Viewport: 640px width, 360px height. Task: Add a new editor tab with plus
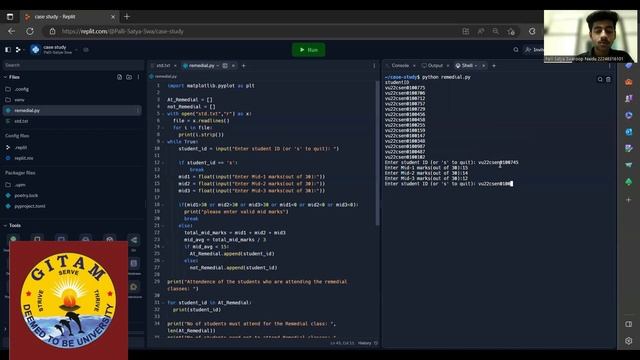point(244,65)
